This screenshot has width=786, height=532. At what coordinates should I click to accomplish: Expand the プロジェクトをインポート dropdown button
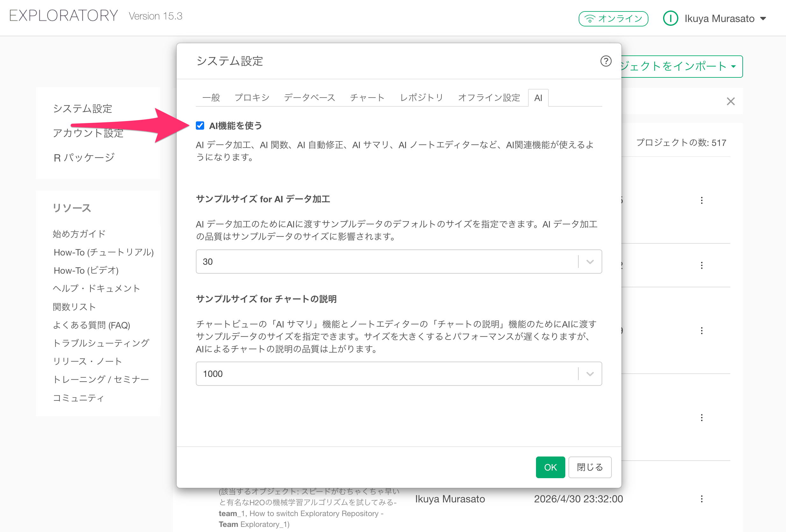[682, 66]
